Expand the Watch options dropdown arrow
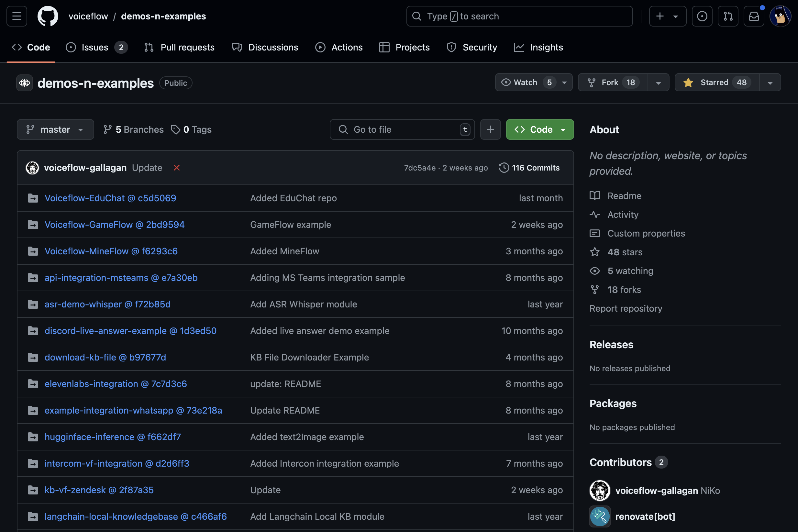798x532 pixels. 565,83
